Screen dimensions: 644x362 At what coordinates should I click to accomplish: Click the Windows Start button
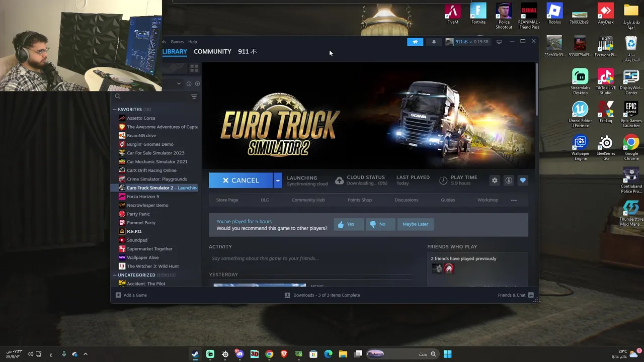tap(447, 354)
